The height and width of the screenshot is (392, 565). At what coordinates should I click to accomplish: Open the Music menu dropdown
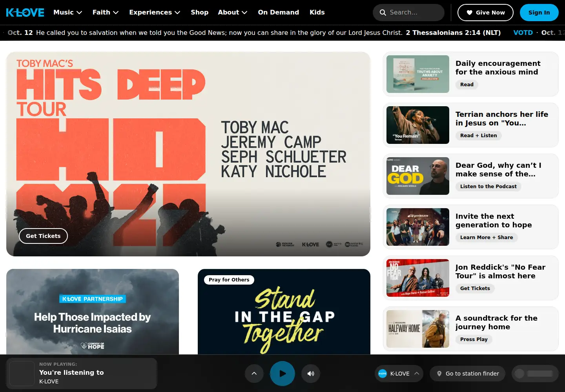(x=67, y=13)
